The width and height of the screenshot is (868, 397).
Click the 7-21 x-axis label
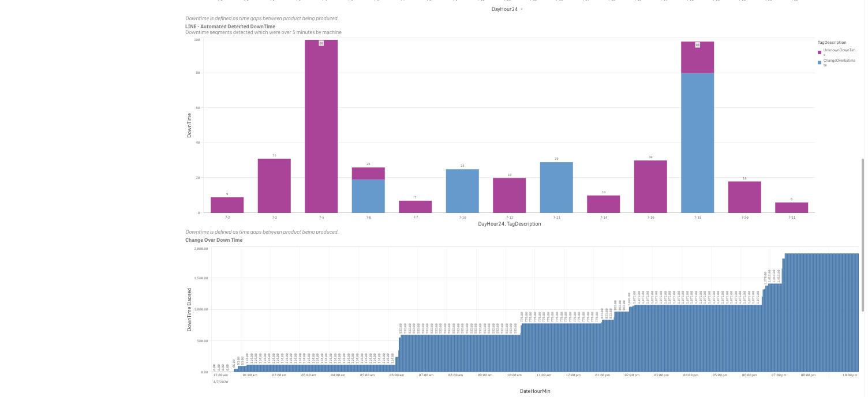(x=791, y=218)
